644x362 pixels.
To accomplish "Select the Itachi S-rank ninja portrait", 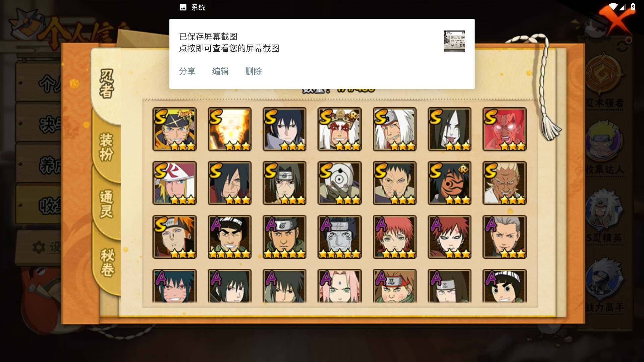I will [x=284, y=183].
